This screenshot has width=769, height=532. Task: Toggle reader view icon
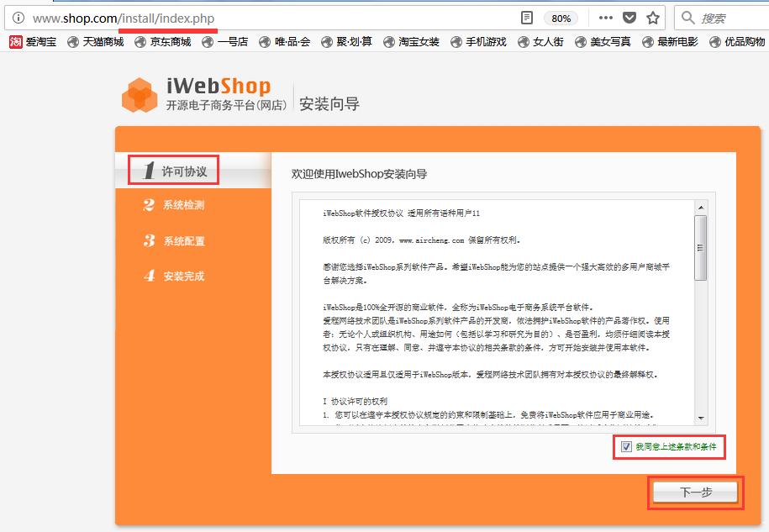[527, 18]
